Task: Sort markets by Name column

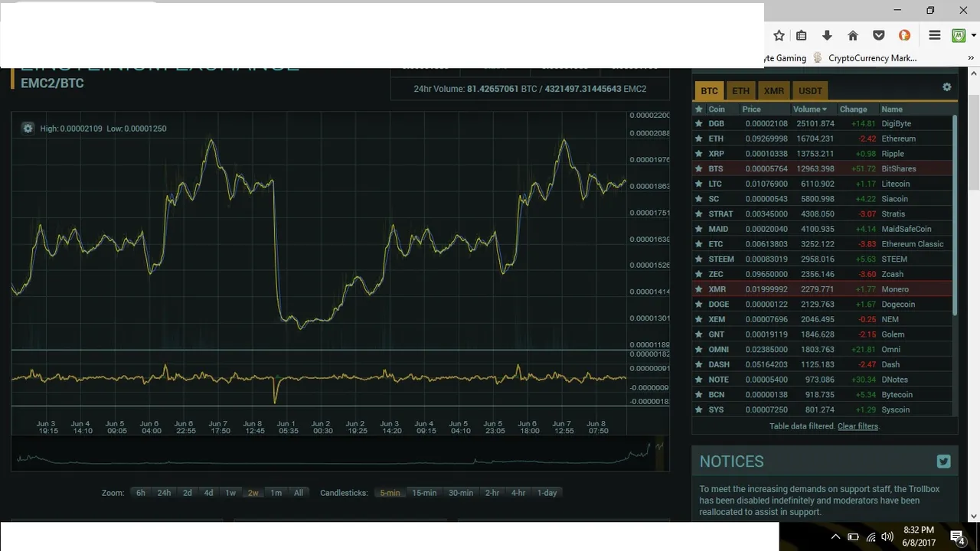Action: (x=892, y=109)
